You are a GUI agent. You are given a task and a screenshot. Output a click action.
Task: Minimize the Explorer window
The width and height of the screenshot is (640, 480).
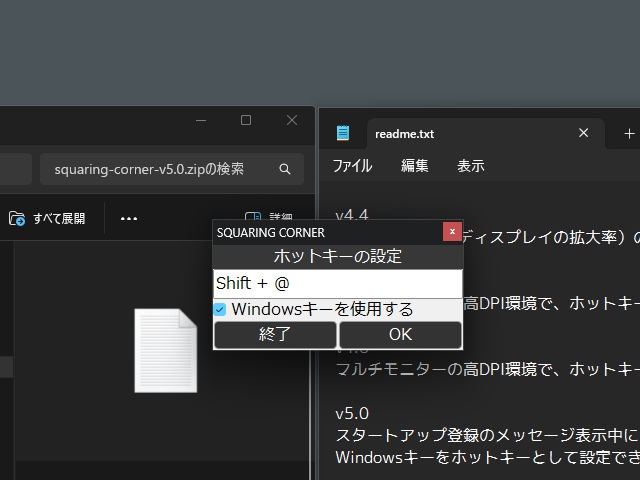pos(201,120)
